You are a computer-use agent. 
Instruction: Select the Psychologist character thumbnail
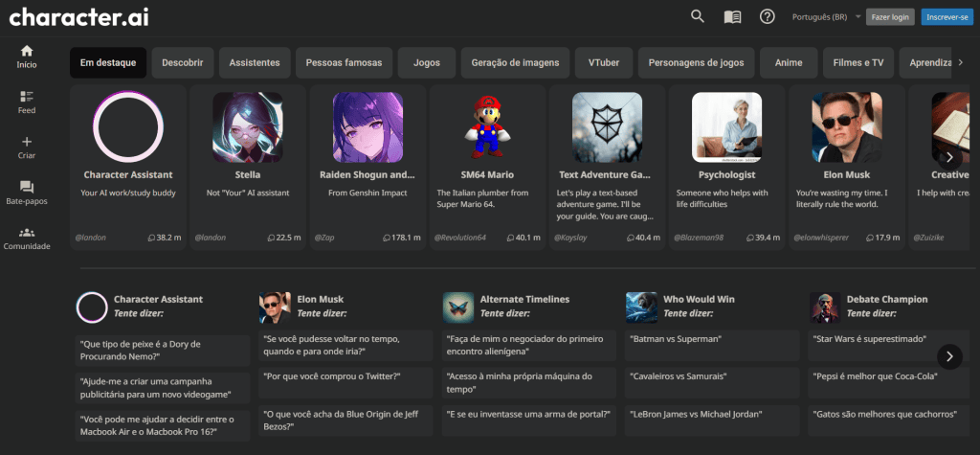[x=726, y=126]
